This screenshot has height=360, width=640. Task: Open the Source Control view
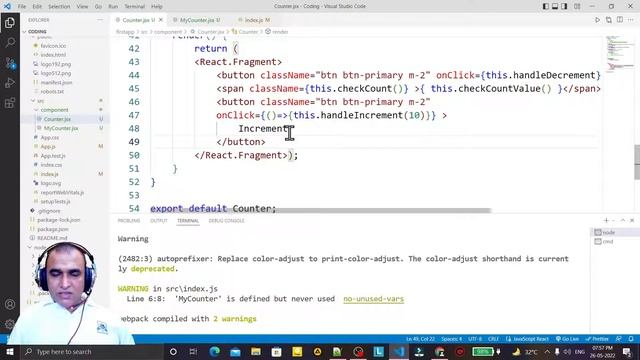tap(10, 63)
